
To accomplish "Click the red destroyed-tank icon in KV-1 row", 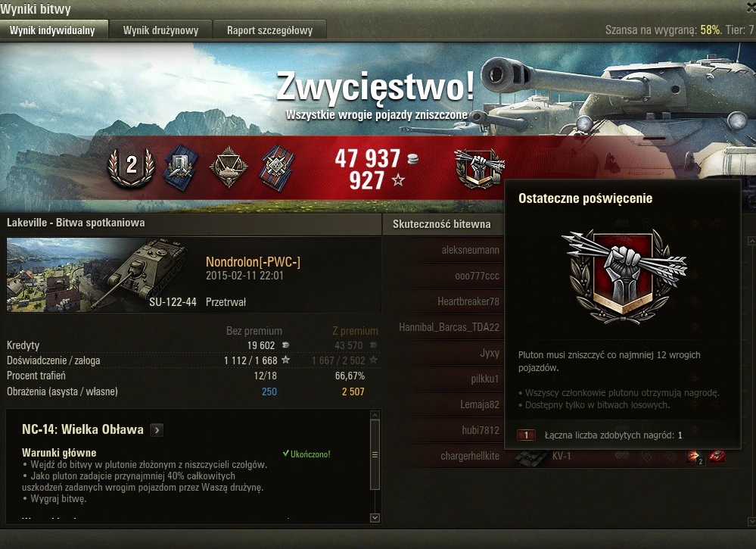I will pos(717,456).
